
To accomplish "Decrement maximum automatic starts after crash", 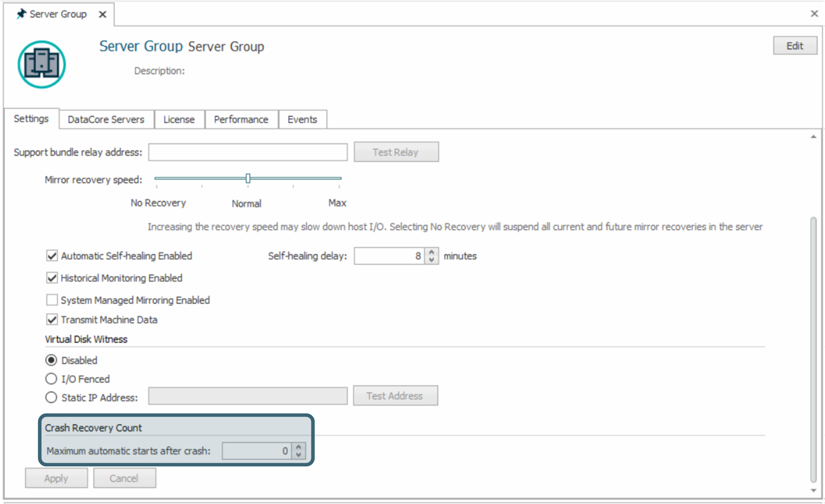I will tap(299, 455).
